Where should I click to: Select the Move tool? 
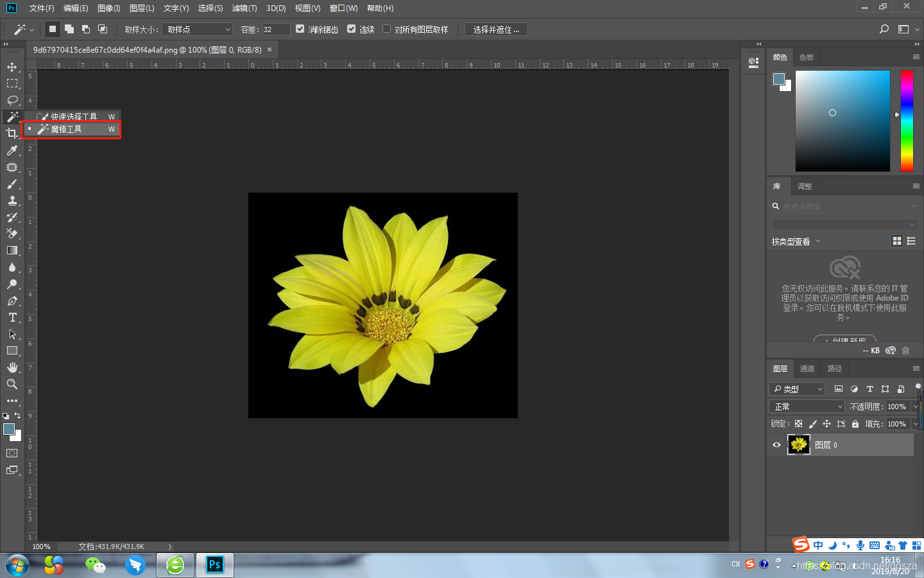coord(12,67)
